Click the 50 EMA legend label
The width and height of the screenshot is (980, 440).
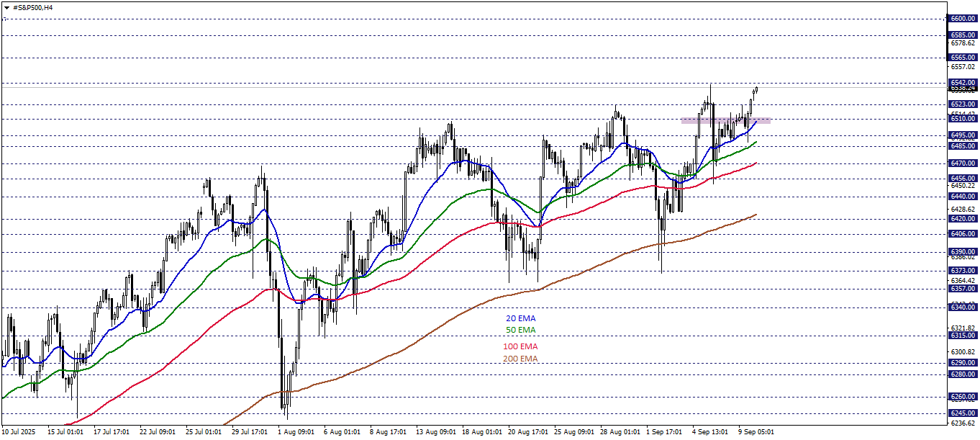(520, 330)
